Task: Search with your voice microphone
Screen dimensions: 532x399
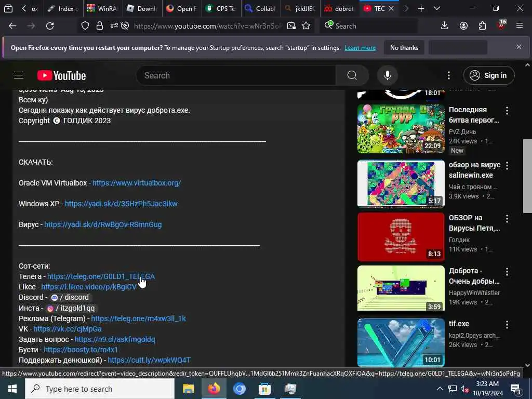Action: click(388, 75)
